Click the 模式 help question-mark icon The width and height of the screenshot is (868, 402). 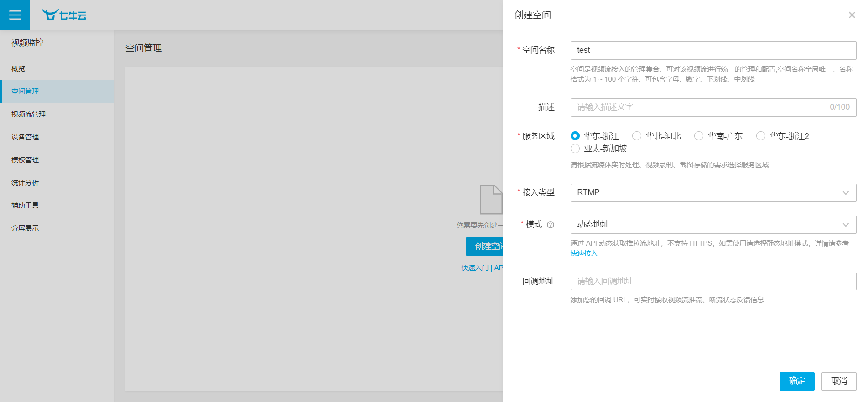pos(551,225)
